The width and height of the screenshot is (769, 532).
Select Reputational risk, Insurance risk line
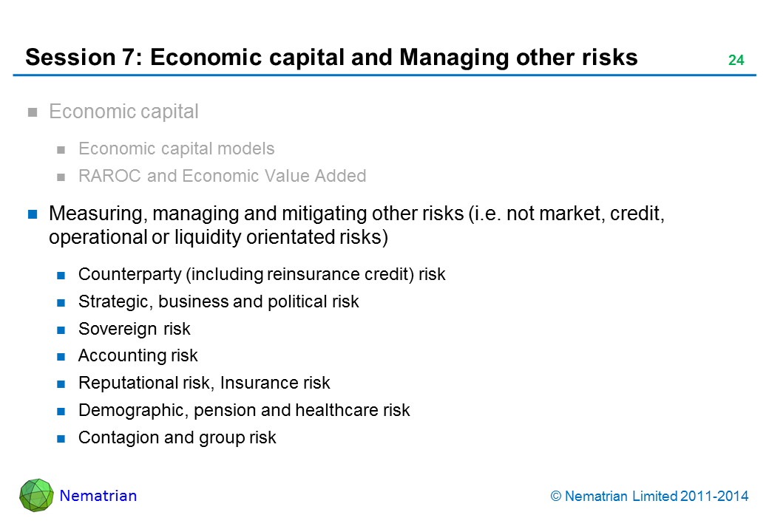(x=204, y=383)
